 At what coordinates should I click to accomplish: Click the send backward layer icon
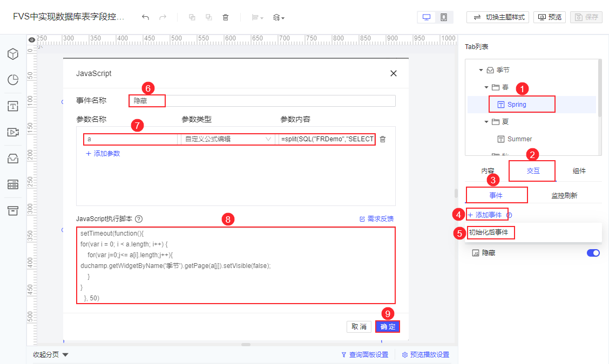click(x=209, y=17)
